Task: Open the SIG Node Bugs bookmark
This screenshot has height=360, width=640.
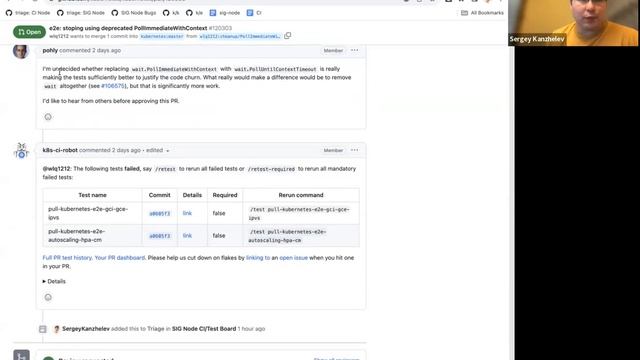Action: pyautogui.click(x=134, y=13)
